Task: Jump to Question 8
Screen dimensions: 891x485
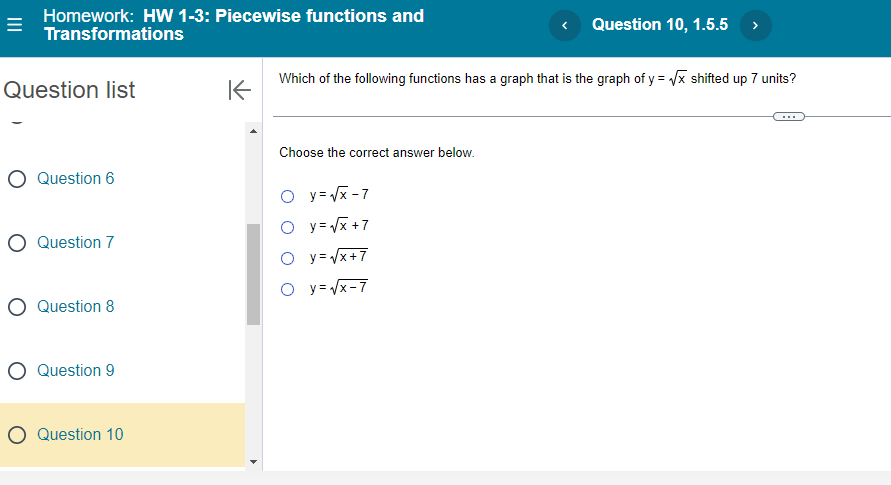Action: click(x=76, y=307)
